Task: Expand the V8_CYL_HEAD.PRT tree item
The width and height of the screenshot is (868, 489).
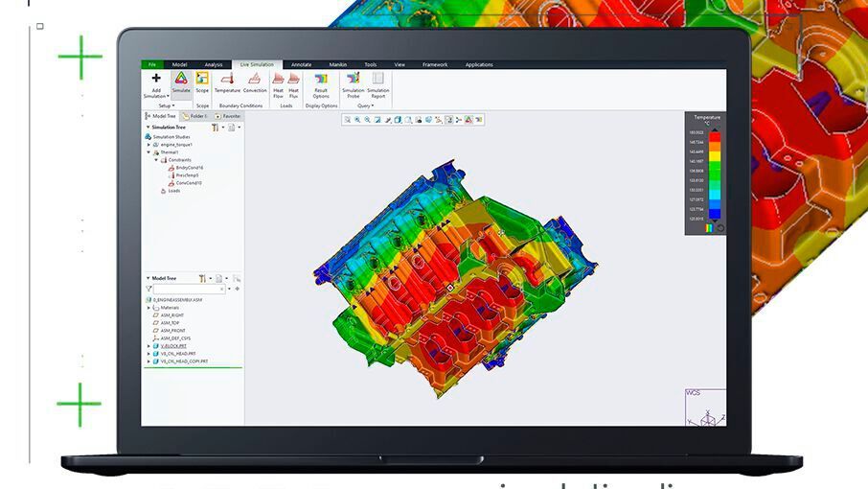Action: (148, 354)
